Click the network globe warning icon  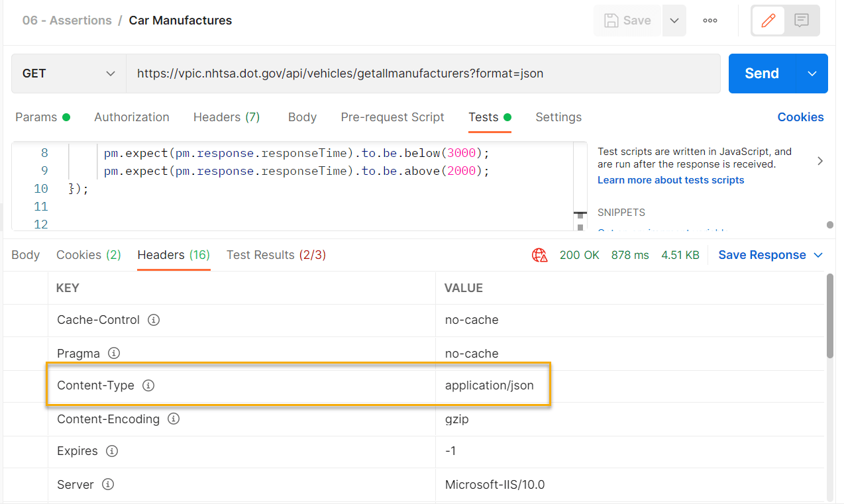(539, 255)
